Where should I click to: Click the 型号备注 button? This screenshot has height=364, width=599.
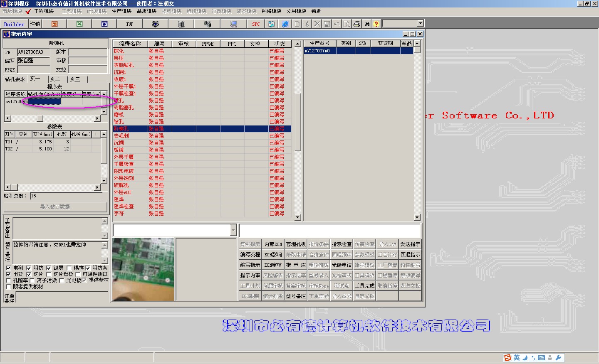pos(296,296)
